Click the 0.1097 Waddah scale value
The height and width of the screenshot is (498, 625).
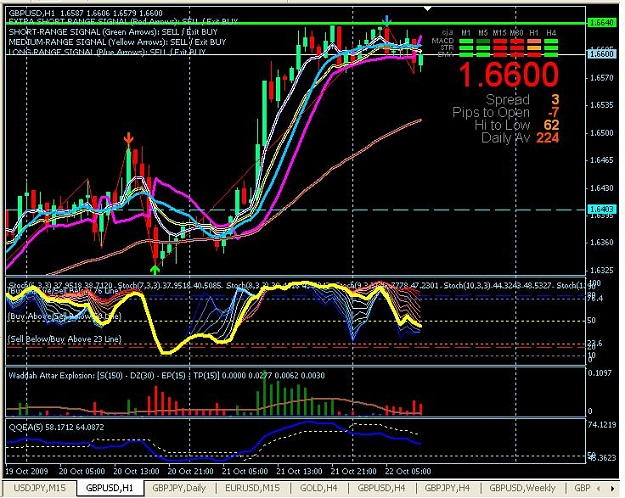pos(600,373)
